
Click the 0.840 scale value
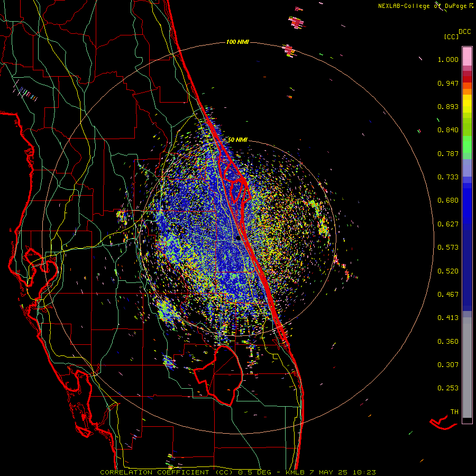pyautogui.click(x=448, y=130)
